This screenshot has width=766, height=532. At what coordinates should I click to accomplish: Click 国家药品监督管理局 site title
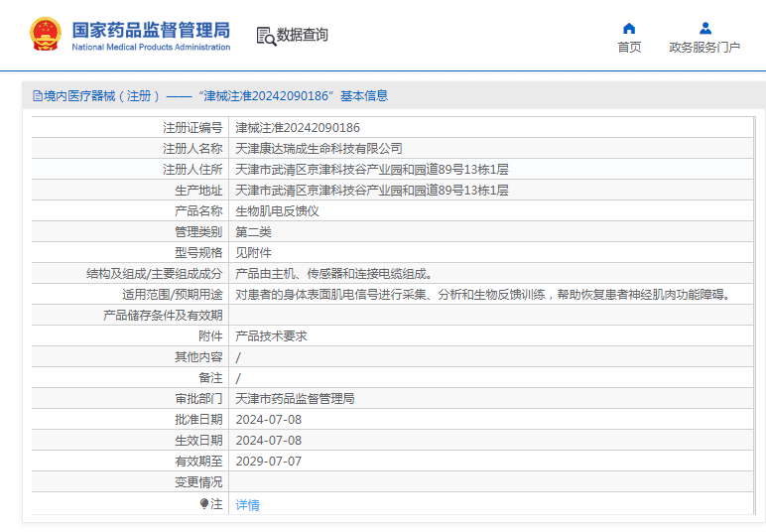[x=151, y=31]
